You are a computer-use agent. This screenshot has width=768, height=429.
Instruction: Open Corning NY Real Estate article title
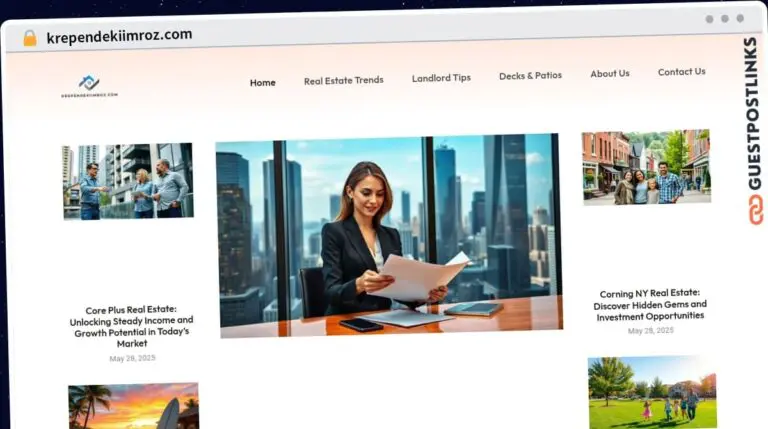coord(650,305)
